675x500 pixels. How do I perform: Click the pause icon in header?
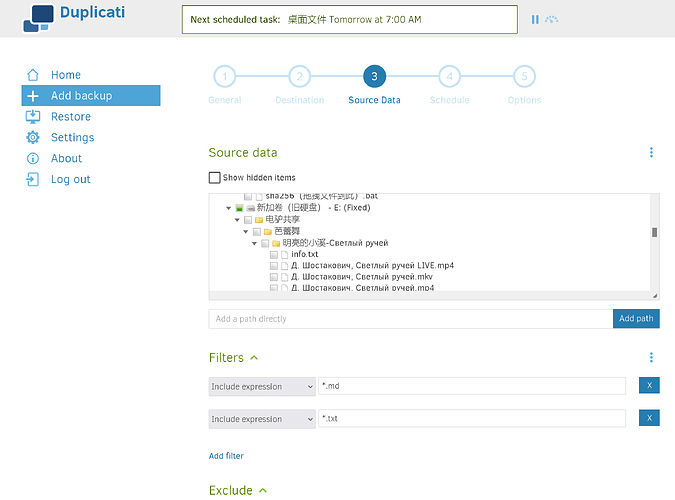[x=535, y=19]
